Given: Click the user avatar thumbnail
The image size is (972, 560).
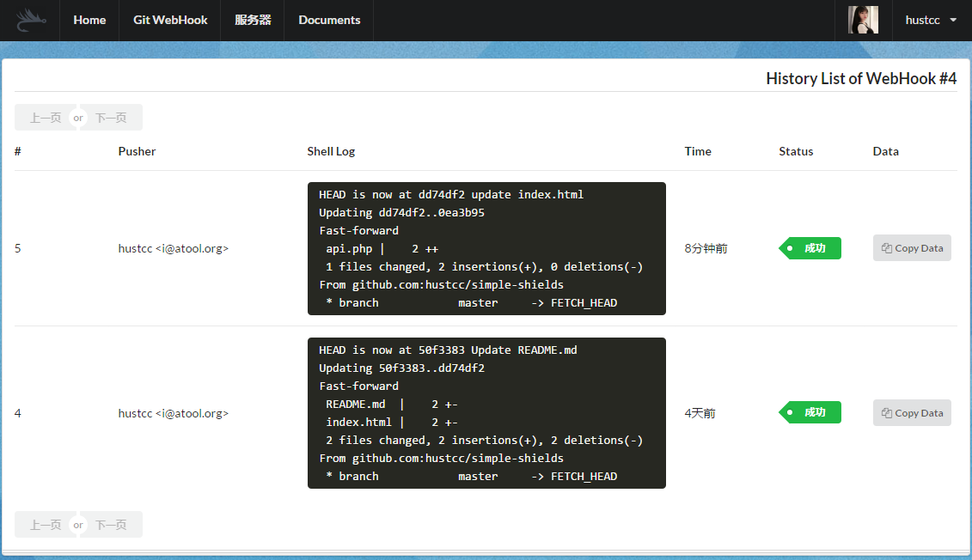Looking at the screenshot, I should pyautogui.click(x=863, y=20).
